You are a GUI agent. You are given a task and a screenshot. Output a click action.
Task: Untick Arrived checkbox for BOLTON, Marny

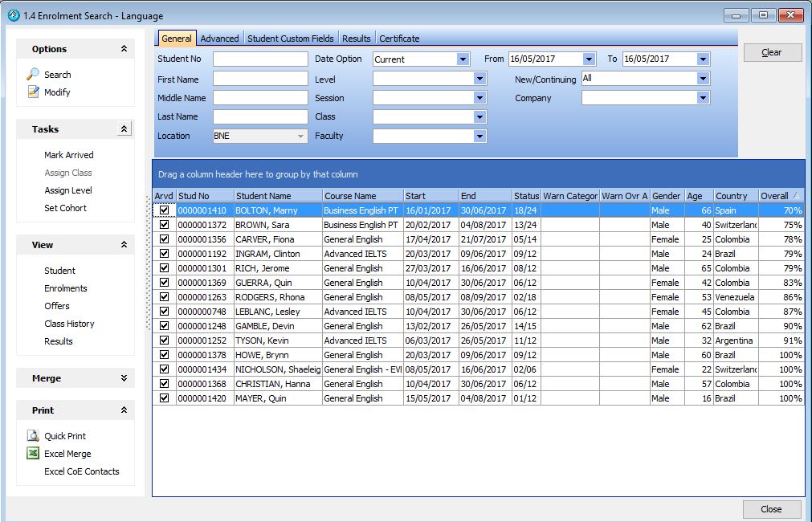click(x=165, y=210)
